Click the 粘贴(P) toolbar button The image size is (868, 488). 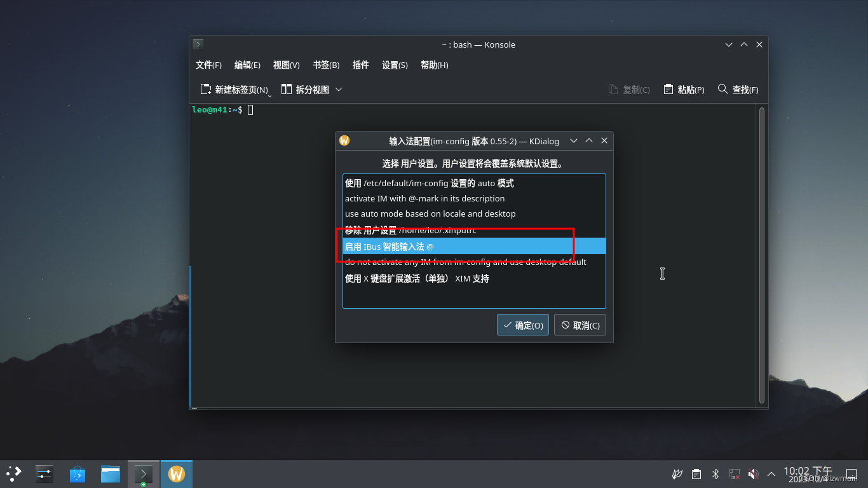pos(684,90)
